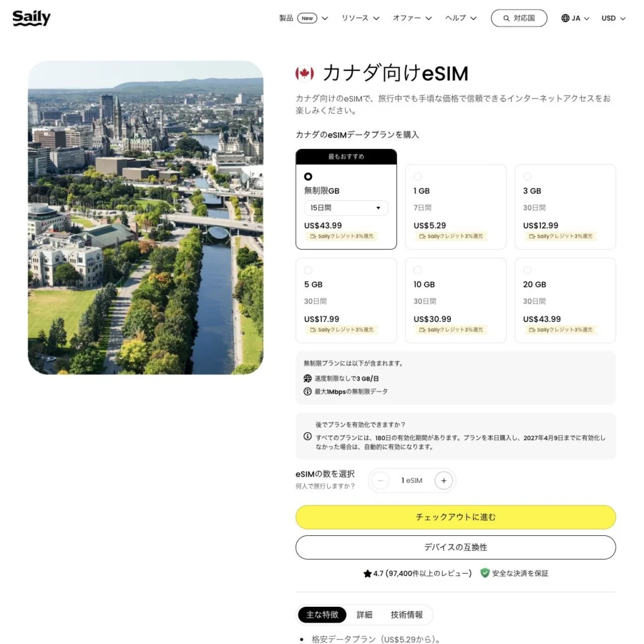
Task: Click チェックアウトに進む button
Action: point(455,517)
